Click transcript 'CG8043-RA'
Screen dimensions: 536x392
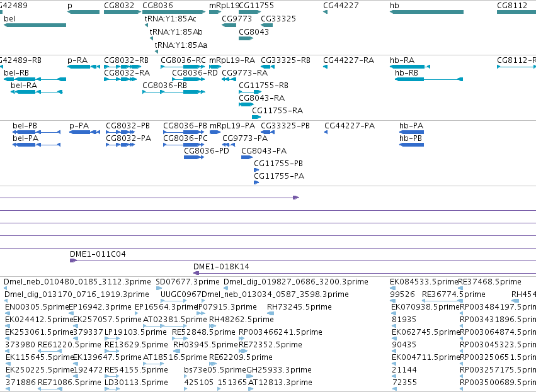click(261, 98)
